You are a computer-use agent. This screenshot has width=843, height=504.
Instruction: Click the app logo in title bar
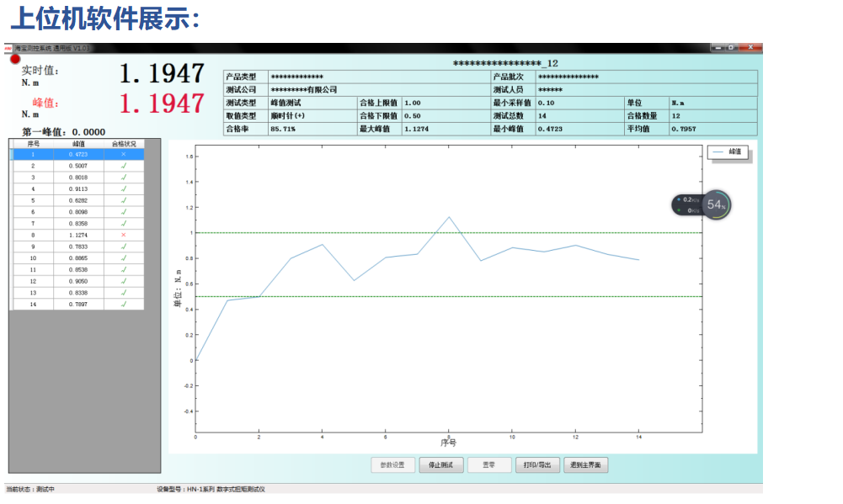8,49
